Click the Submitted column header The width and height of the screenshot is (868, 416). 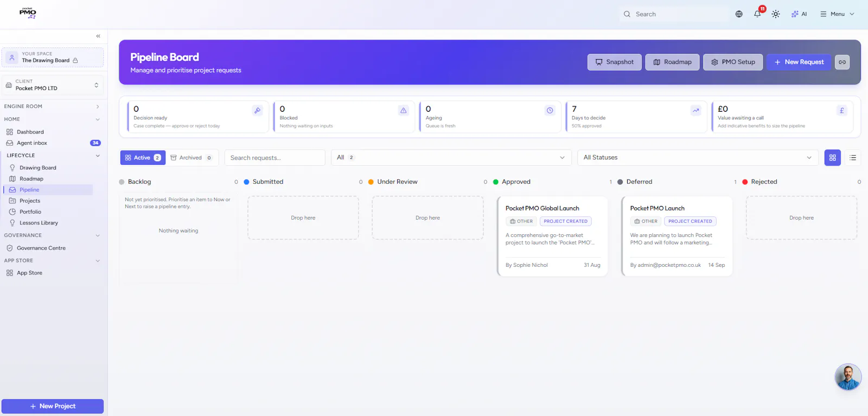click(268, 182)
